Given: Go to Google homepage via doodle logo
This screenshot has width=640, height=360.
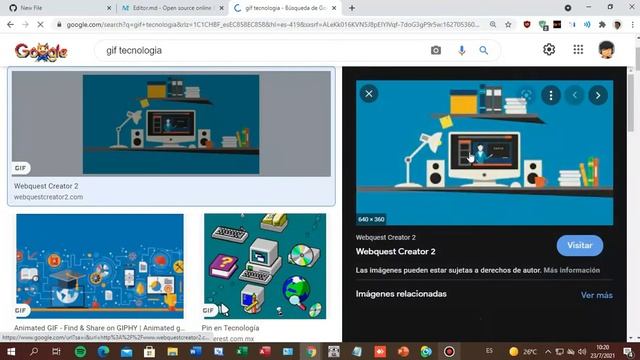Looking at the screenshot, I should point(41,51).
